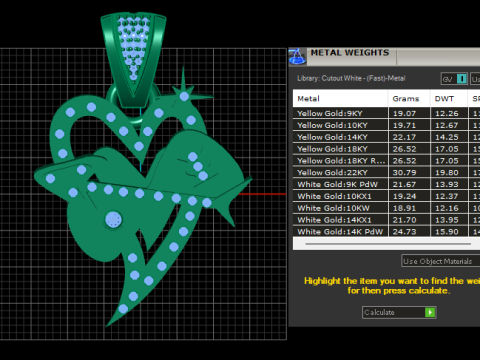Image resolution: width=480 pixels, height=360 pixels.
Task: Click the horizontal scrollbar under the metals table
Action: (x=388, y=244)
